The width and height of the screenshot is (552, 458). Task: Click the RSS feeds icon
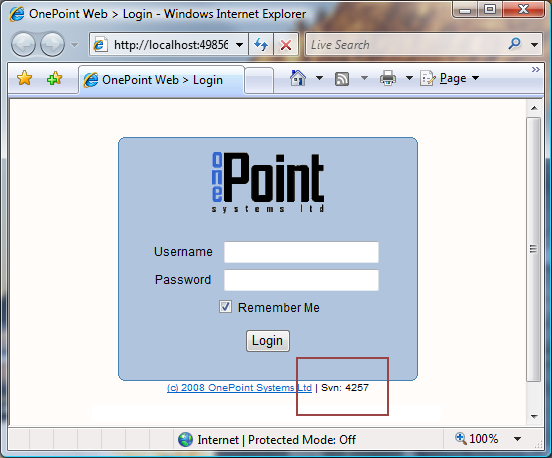(x=342, y=78)
